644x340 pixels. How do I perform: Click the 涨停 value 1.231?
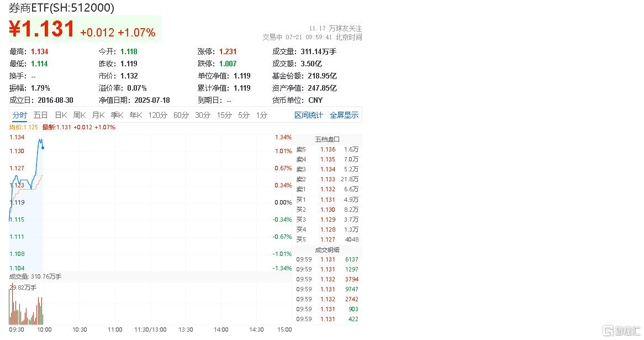pos(228,51)
